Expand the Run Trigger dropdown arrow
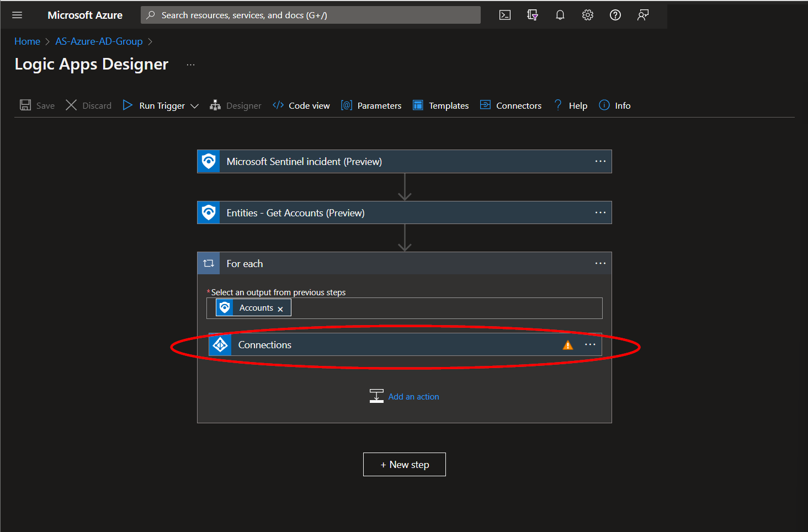This screenshot has width=808, height=532. coord(194,106)
